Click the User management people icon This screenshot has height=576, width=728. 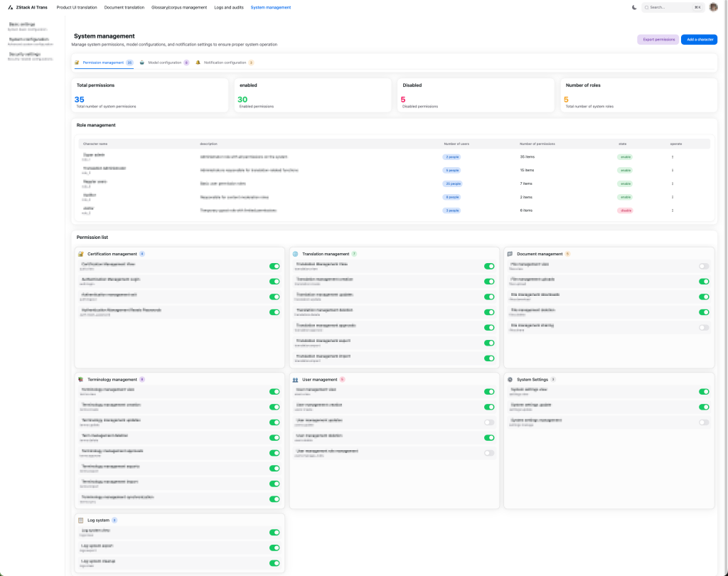coord(296,380)
